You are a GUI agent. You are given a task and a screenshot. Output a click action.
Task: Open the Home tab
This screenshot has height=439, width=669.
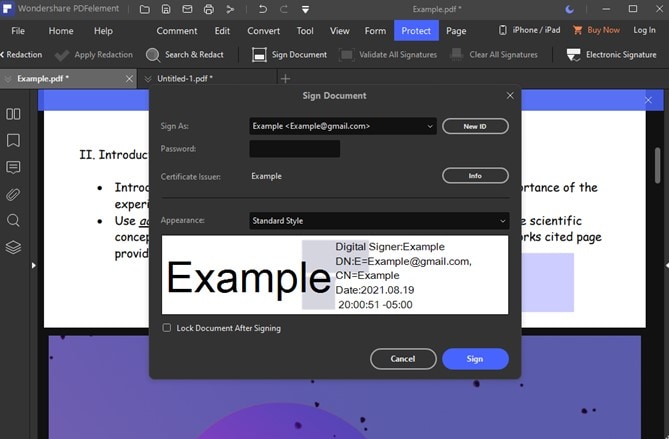[61, 31]
